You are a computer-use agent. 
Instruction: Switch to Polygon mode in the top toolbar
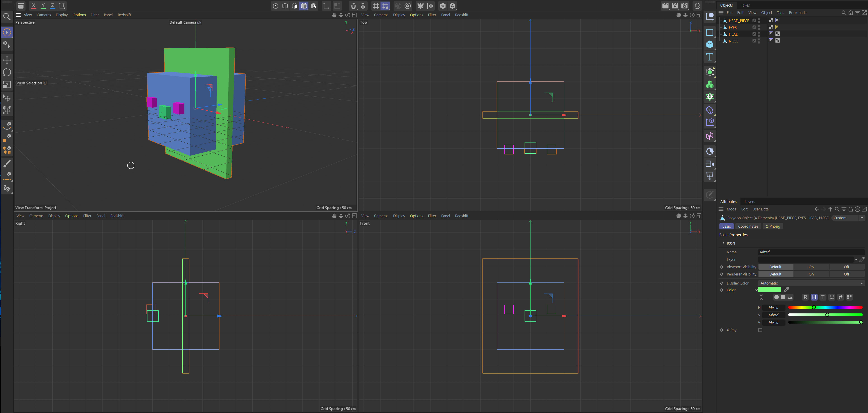294,6
